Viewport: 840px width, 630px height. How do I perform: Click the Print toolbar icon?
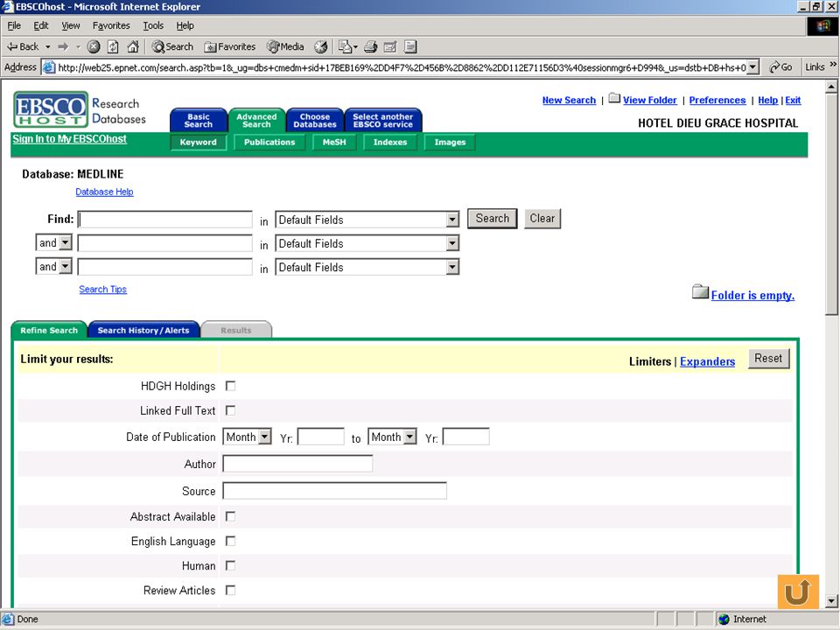[371, 47]
